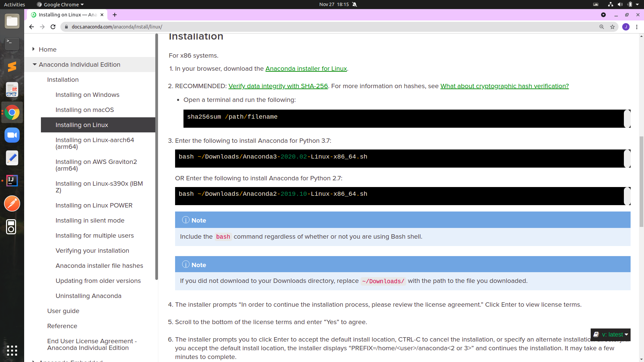Viewport: 644px width, 362px height.
Task: Follow the Anaconda installer for Linux link
Action: pos(306,69)
